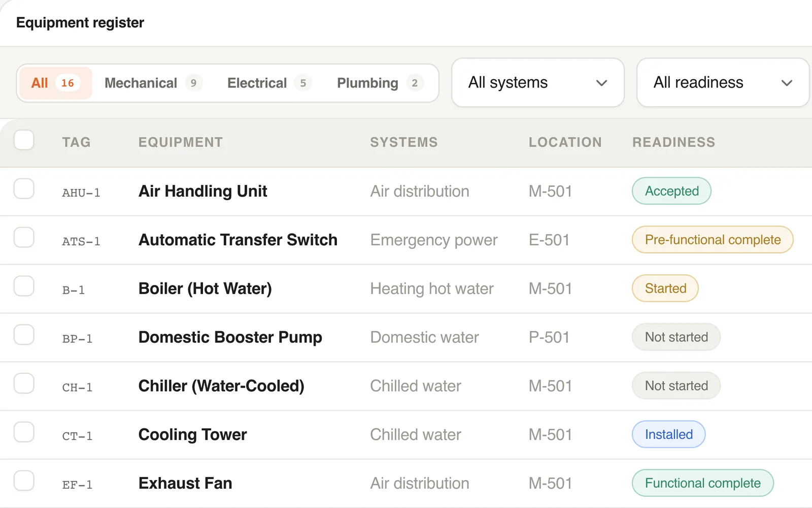Check the box for AHU-1 Air Handling Unit
The image size is (812, 508).
[x=24, y=189]
